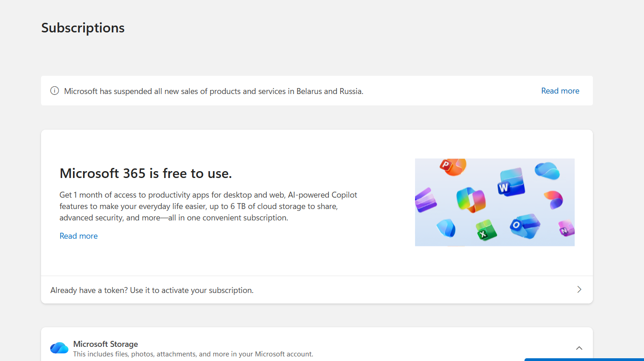The width and height of the screenshot is (644, 361).
Task: Open Read more link in suspension notice
Action: [560, 91]
